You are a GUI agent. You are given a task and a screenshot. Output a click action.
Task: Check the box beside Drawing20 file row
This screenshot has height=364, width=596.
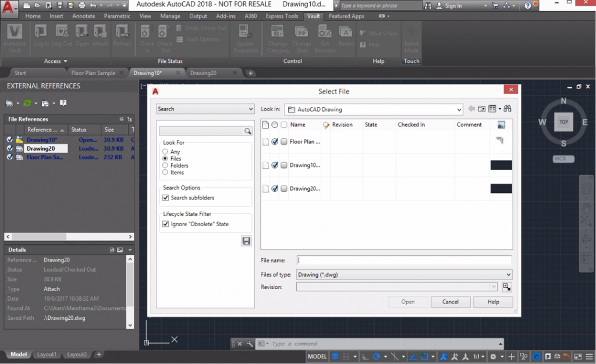point(284,188)
